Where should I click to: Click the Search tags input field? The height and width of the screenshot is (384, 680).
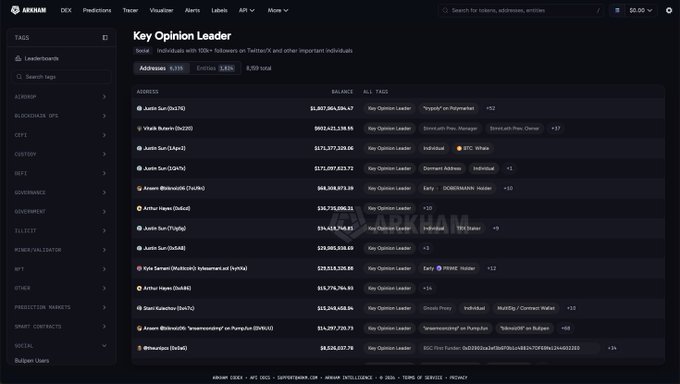[x=61, y=77]
